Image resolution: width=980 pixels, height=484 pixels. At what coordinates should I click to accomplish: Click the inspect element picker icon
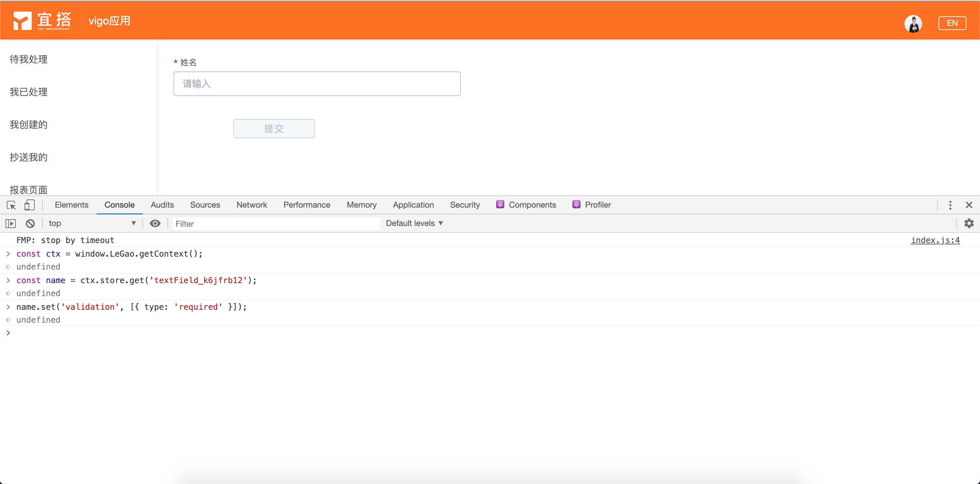[12, 205]
